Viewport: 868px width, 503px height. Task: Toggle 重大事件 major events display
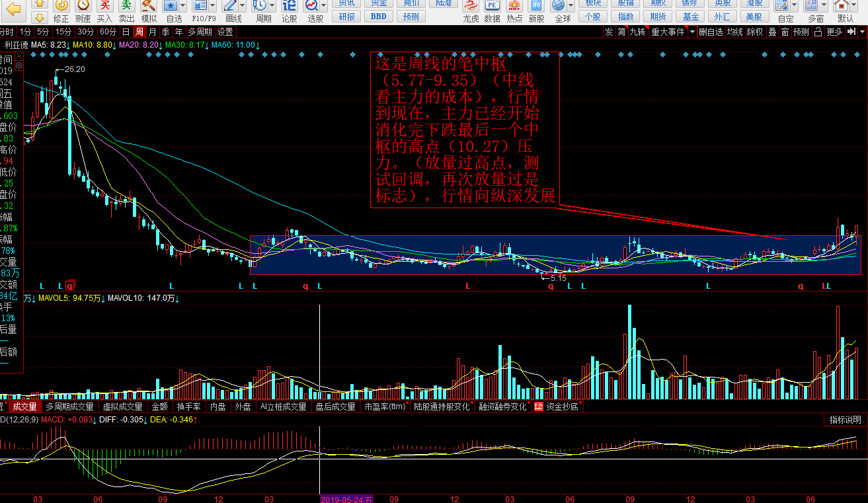[x=668, y=32]
